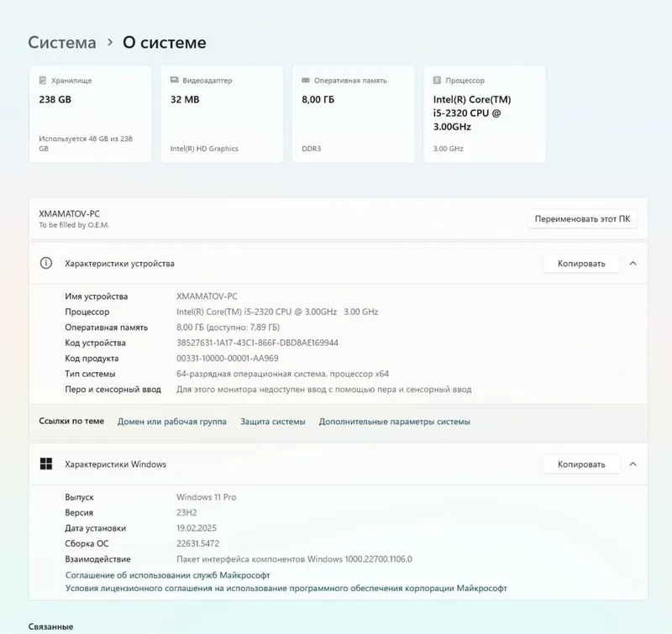Screen dimensions: 672x634
Task: Open Соглашение об использовании служб Майкрософт
Action: (x=167, y=575)
